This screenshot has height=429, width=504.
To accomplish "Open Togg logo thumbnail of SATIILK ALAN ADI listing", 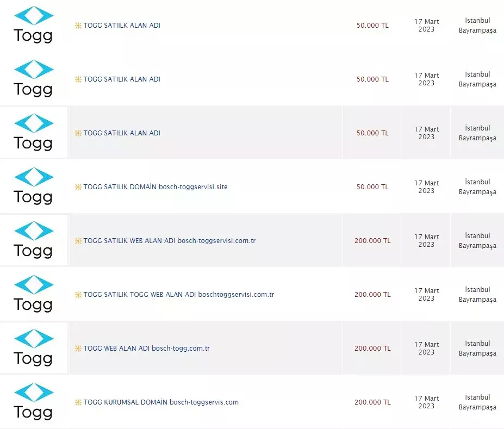I will 34,24.
